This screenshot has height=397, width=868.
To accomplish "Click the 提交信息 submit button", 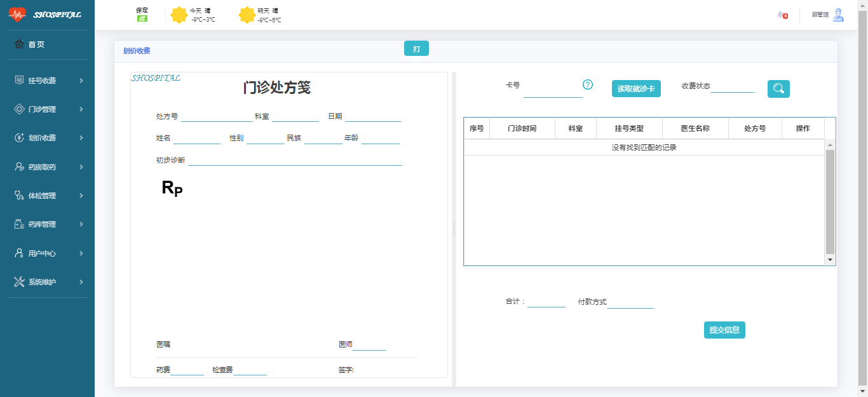I will click(x=724, y=330).
